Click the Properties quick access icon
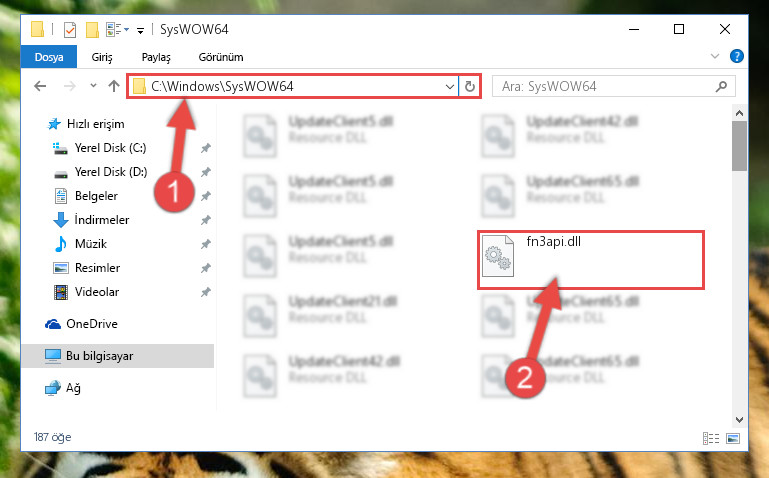Image resolution: width=769 pixels, height=478 pixels. pyautogui.click(x=70, y=30)
